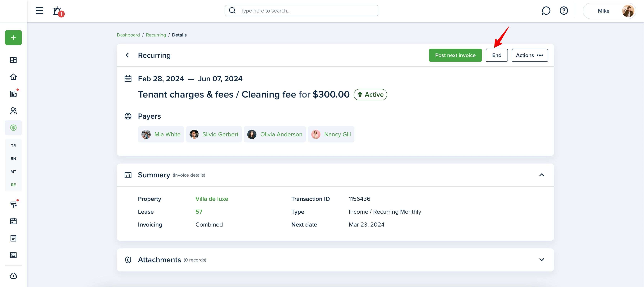Screen dimensions: 644x287
Task: Click the Active status badge
Action: point(370,95)
